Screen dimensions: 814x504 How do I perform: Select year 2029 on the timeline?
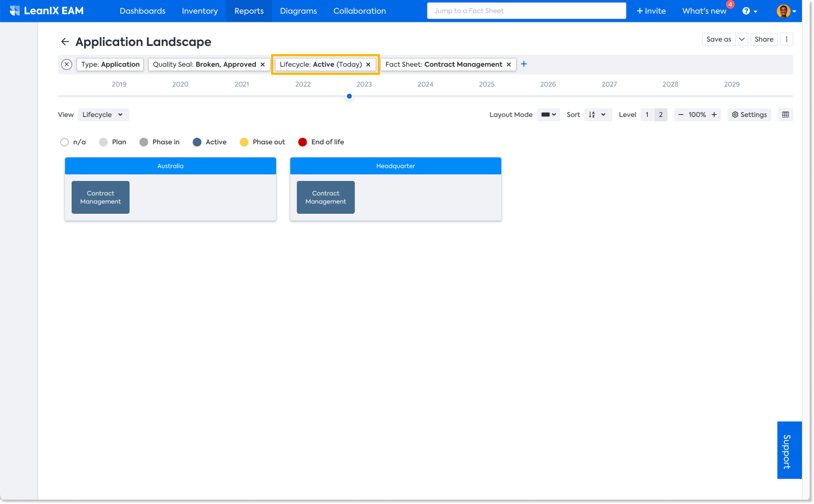tap(732, 84)
